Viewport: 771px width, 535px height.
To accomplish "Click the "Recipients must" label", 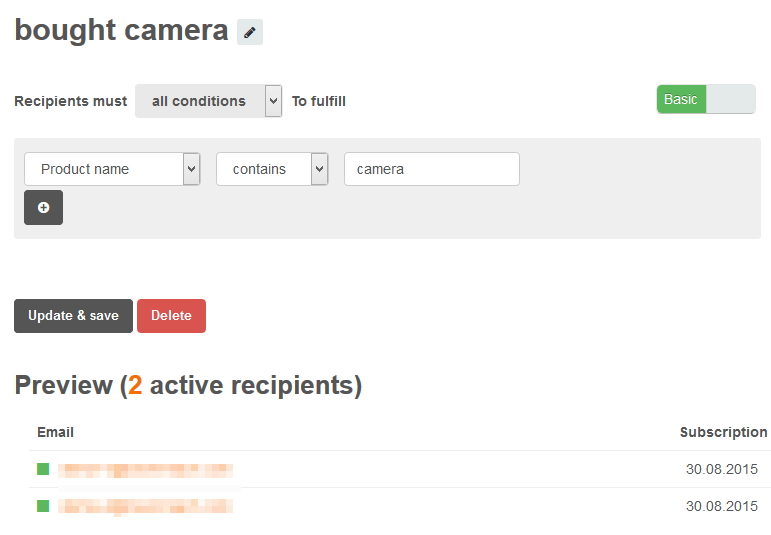I will 71,101.
